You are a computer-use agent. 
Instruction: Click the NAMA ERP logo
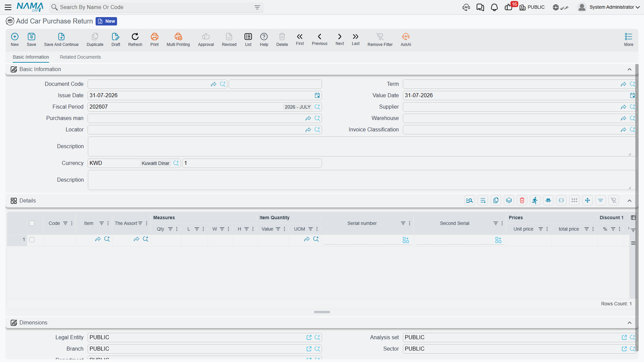pos(30,7)
